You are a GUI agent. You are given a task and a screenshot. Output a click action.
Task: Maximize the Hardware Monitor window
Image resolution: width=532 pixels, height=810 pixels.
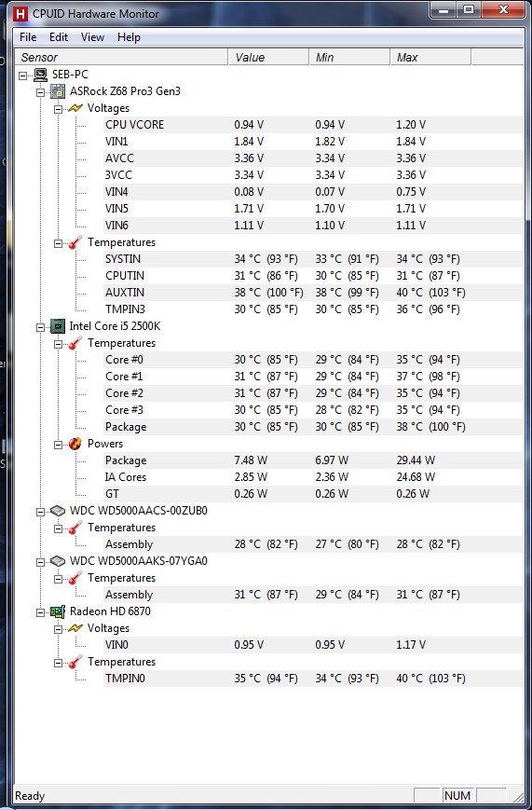point(469,10)
